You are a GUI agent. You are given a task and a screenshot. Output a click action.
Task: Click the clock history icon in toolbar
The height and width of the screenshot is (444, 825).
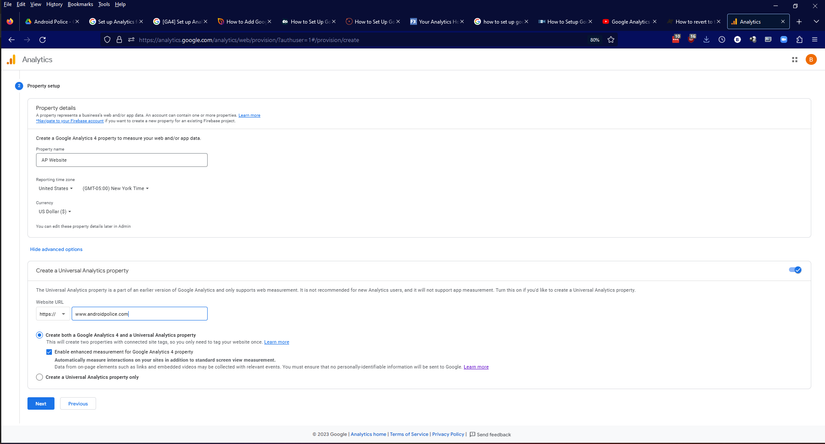[x=722, y=39]
